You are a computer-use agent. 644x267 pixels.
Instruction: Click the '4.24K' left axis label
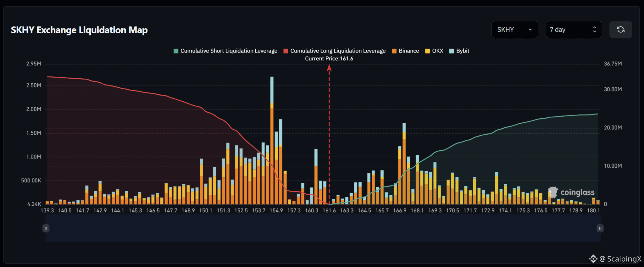click(x=34, y=204)
